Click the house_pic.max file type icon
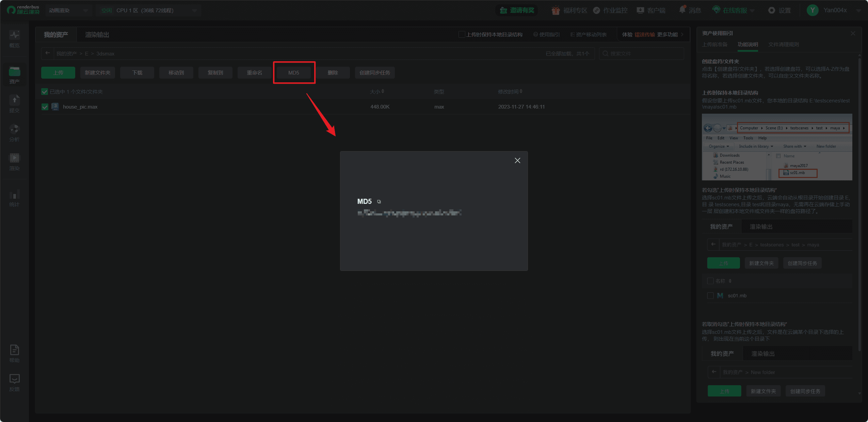 (x=55, y=107)
